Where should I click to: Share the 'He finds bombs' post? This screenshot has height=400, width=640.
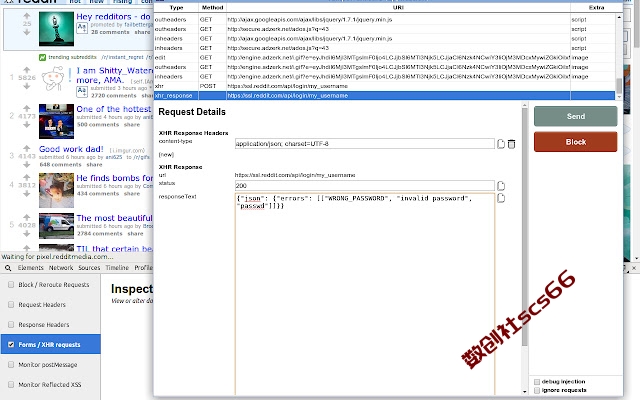click(132, 193)
